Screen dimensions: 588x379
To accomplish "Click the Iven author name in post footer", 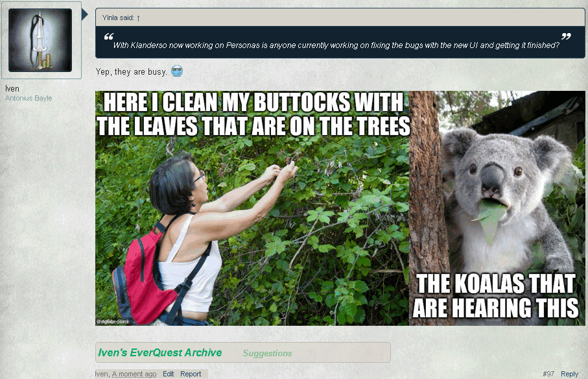I will tap(102, 374).
